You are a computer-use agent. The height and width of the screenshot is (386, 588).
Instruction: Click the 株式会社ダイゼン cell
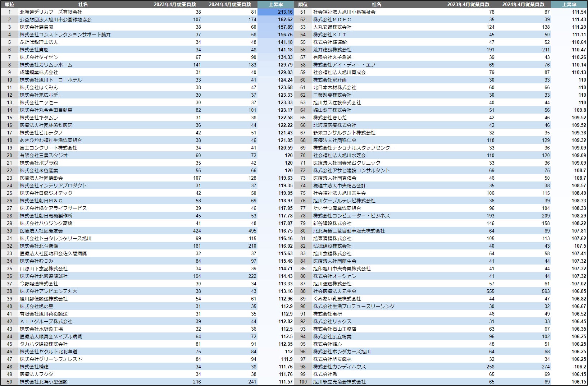pos(39,57)
